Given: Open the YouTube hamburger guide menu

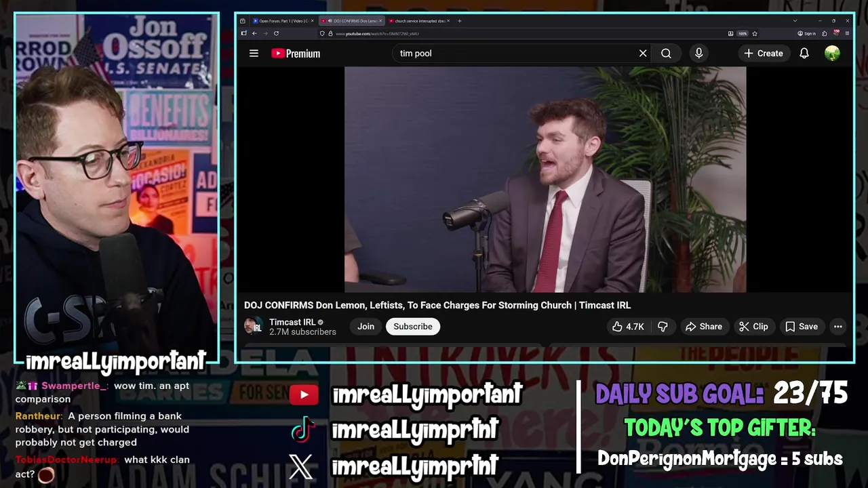Looking at the screenshot, I should tap(254, 53).
